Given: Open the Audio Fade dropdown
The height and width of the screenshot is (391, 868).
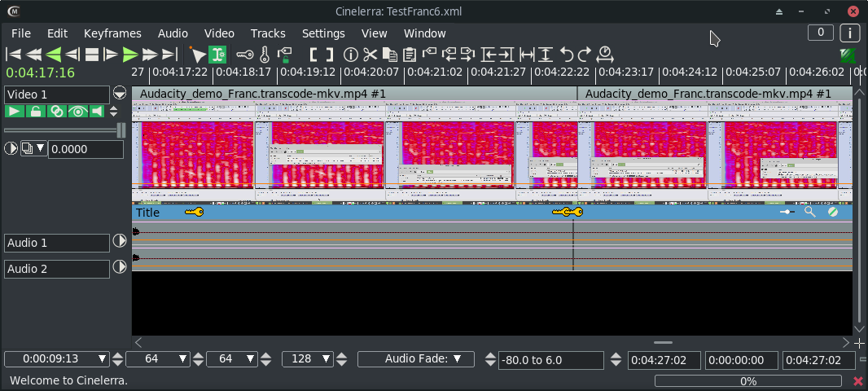Looking at the screenshot, I should (x=417, y=359).
